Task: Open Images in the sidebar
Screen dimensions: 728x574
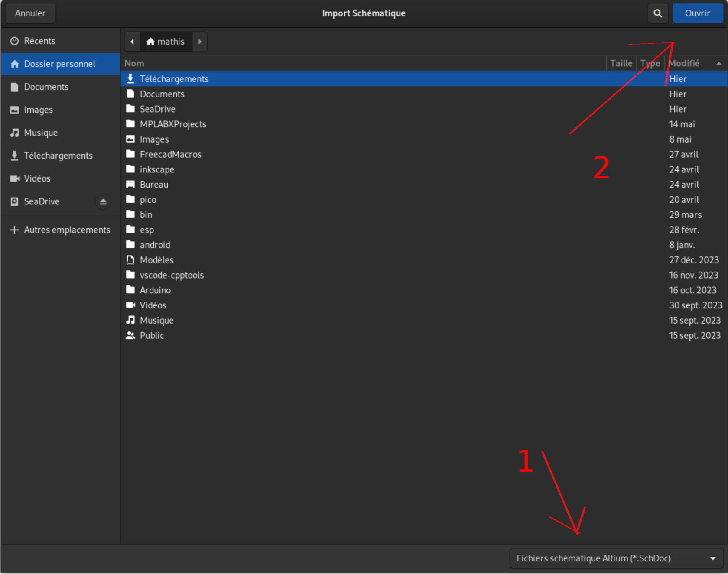Action: coord(60,110)
